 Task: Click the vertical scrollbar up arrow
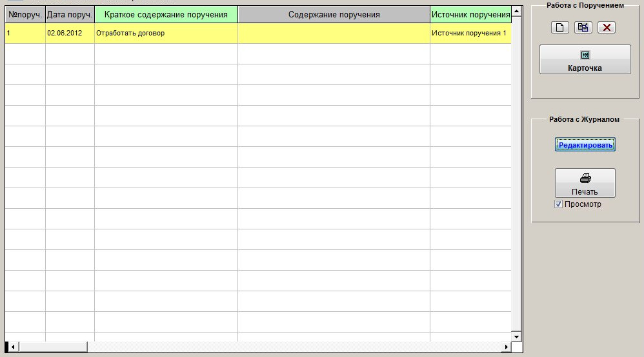(517, 11)
